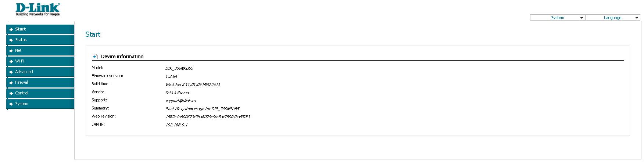The height and width of the screenshot is (162, 644).
Task: Expand the top-right System dropdown
Action: tap(557, 18)
